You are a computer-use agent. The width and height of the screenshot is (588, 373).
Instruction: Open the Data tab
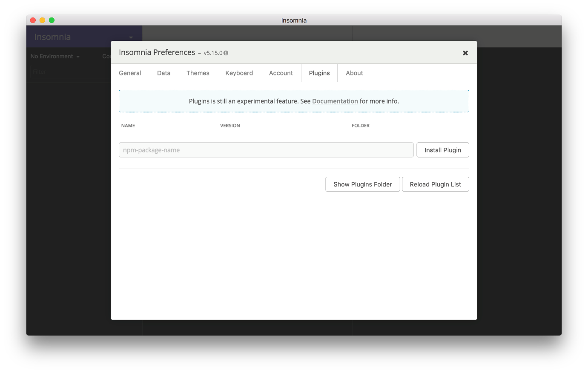[x=163, y=73]
